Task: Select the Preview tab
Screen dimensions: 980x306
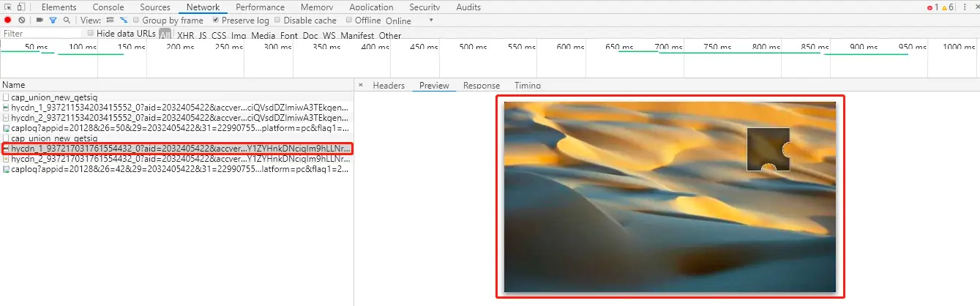Action: coord(434,86)
